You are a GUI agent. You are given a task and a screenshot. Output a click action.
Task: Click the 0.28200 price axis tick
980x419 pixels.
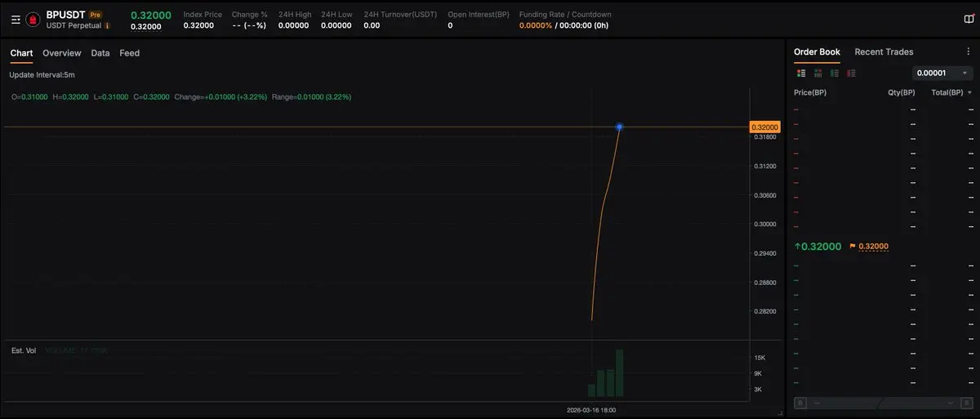(x=765, y=311)
